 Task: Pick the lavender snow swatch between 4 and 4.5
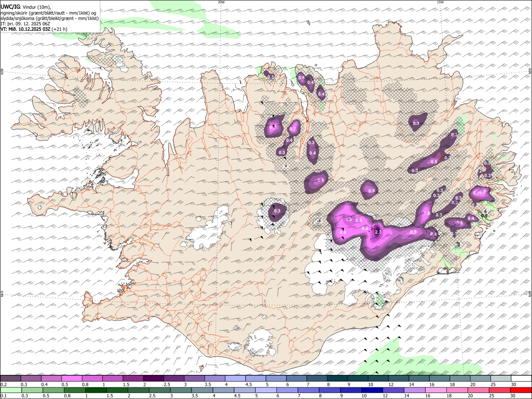[235, 378]
